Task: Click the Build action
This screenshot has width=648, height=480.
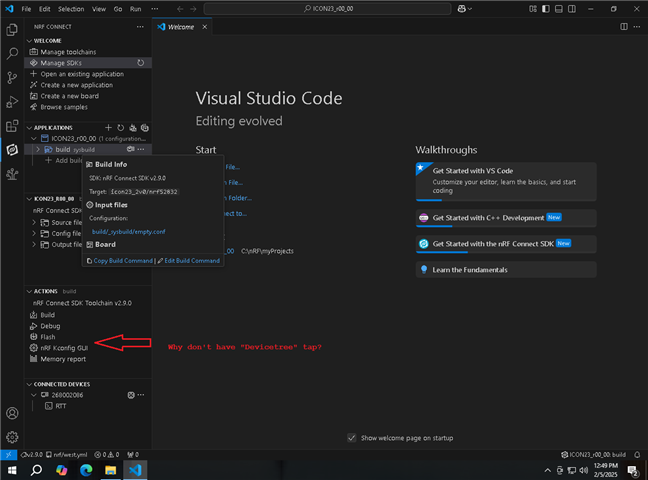Action: (x=47, y=315)
